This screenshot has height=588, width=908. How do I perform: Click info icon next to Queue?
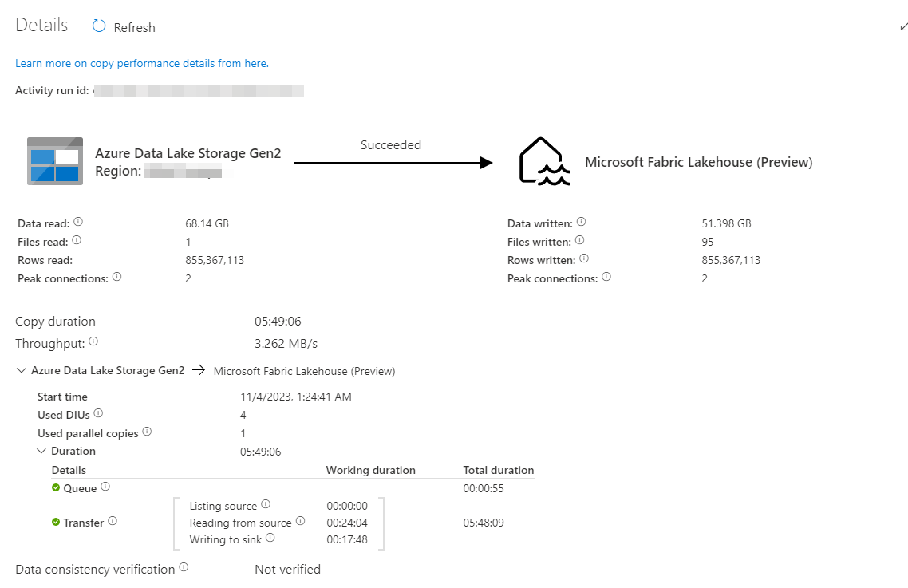105,487
